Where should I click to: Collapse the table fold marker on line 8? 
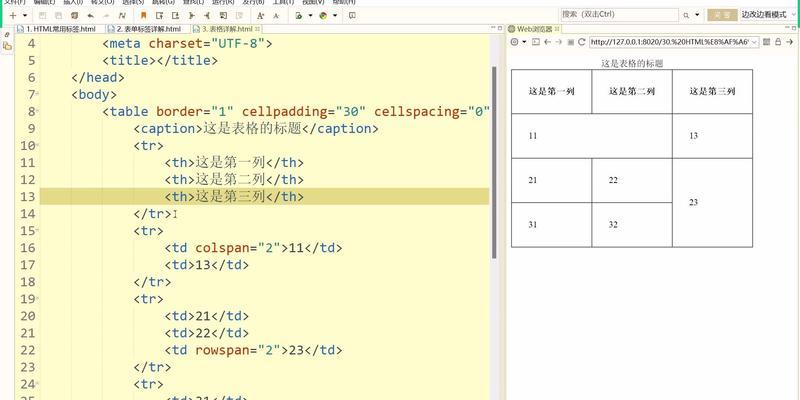click(38, 111)
